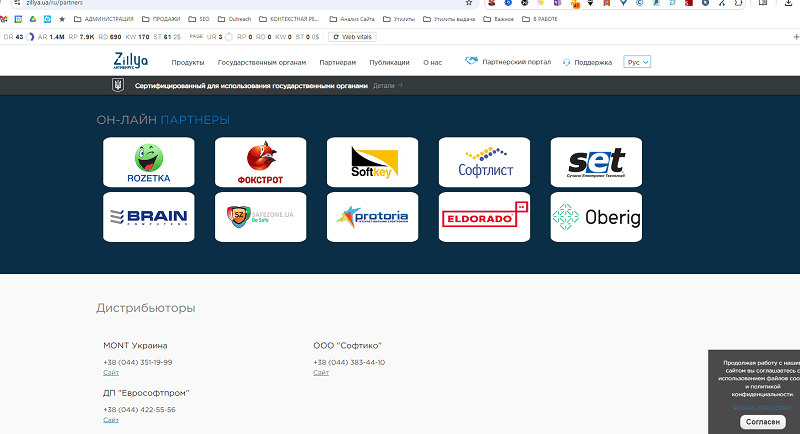Open the Brain Computers partner logo card
This screenshot has width=800, height=434.
(148, 217)
